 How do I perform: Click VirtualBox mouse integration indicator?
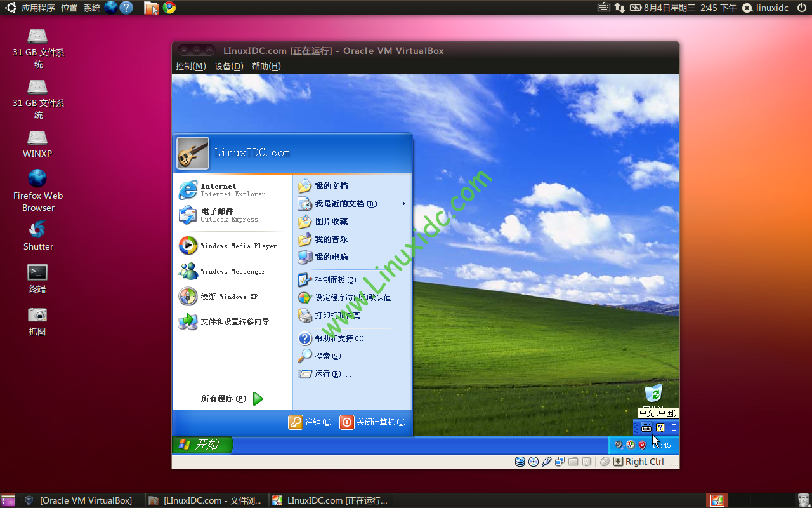click(x=605, y=462)
